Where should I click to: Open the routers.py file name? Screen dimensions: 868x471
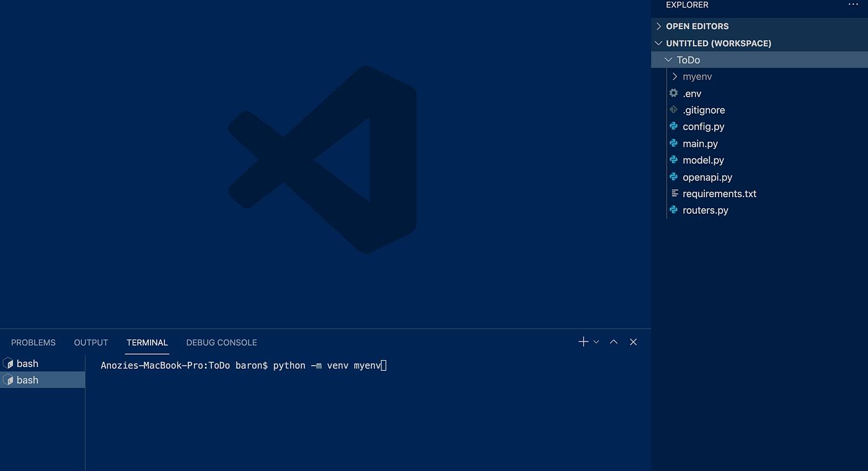pos(706,210)
